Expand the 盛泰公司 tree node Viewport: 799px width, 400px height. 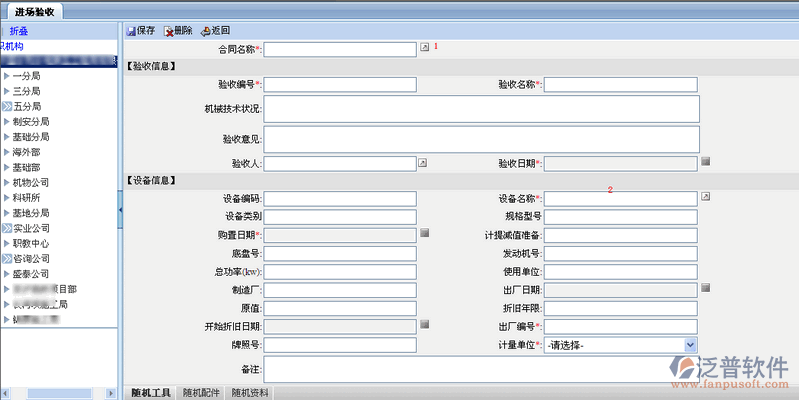pos(7,274)
